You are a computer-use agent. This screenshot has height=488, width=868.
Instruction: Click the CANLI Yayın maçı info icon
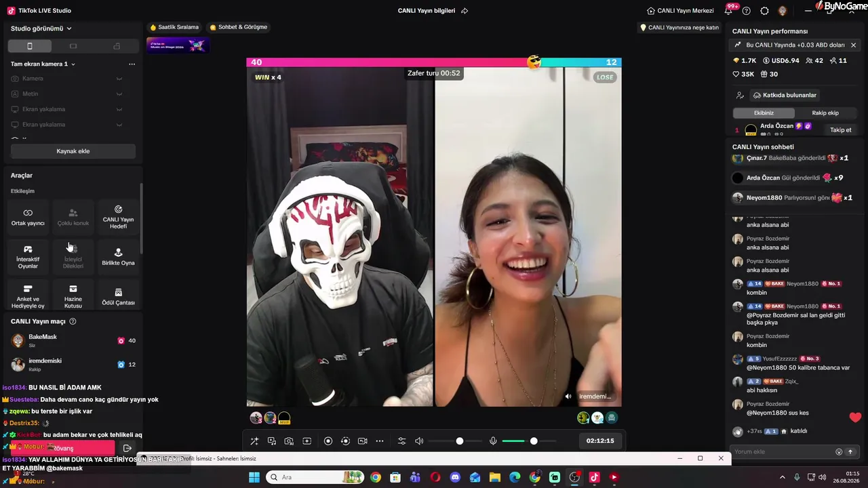point(73,321)
